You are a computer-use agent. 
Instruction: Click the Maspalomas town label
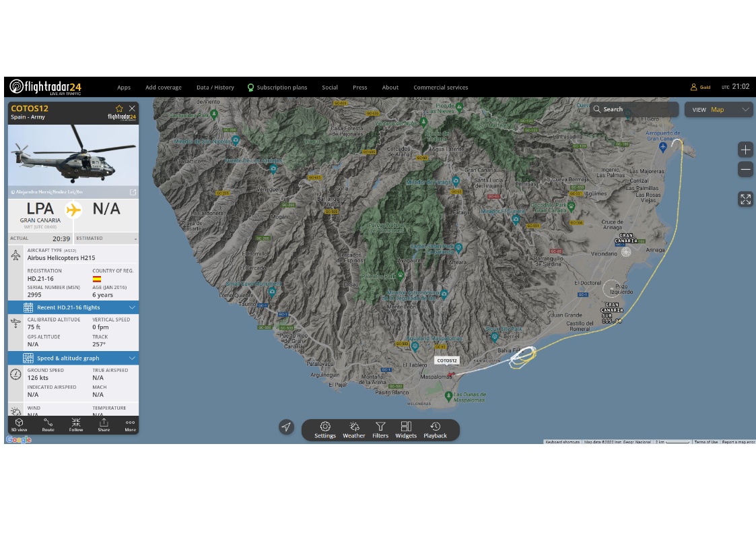click(436, 377)
